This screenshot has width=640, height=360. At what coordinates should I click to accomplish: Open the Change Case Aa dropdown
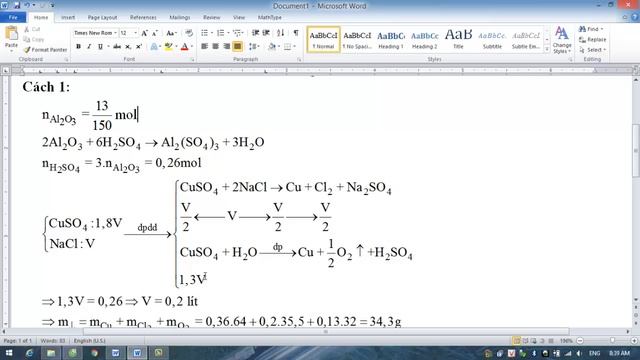[171, 33]
